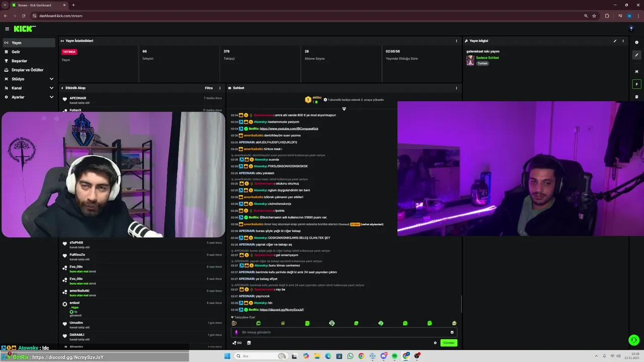This screenshot has height=362, width=644.
Task: Open Yayın İstatistikleri panel options menu
Action: [x=456, y=41]
